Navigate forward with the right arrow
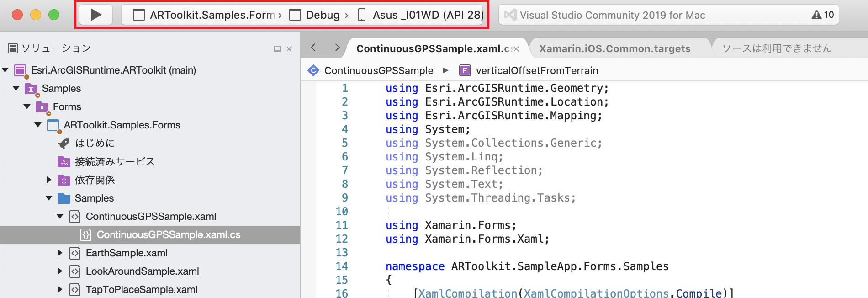Image resolution: width=868 pixels, height=298 pixels. tap(337, 48)
